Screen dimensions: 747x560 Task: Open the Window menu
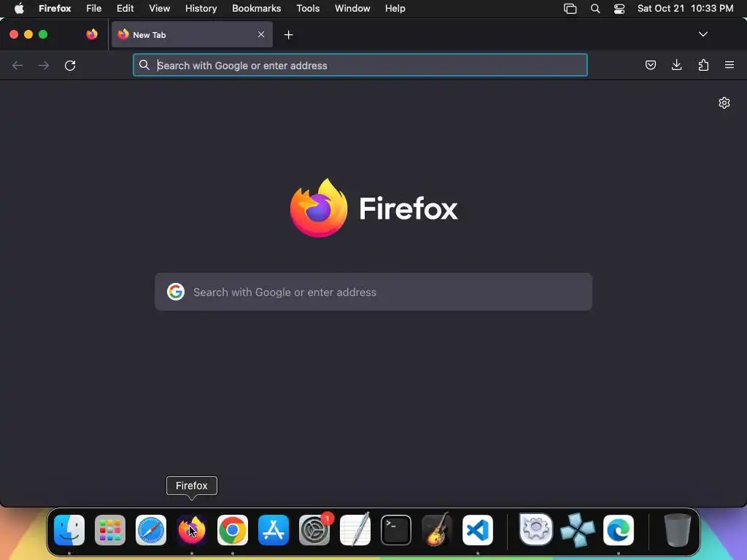point(352,9)
